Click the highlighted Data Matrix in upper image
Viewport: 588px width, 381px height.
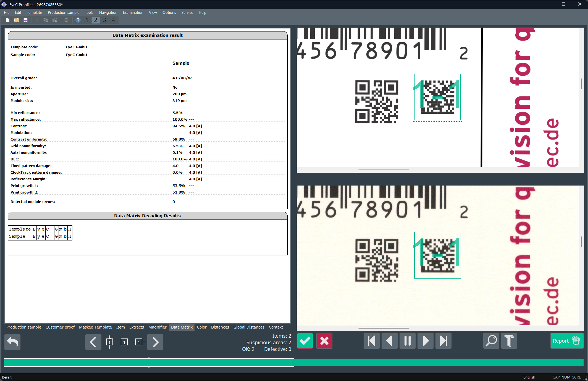438,97
